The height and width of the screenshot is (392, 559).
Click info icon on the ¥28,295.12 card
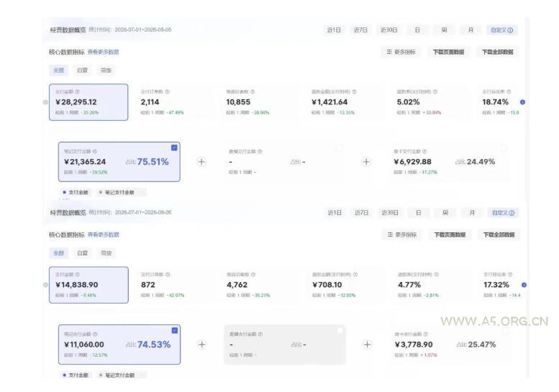coord(78,92)
